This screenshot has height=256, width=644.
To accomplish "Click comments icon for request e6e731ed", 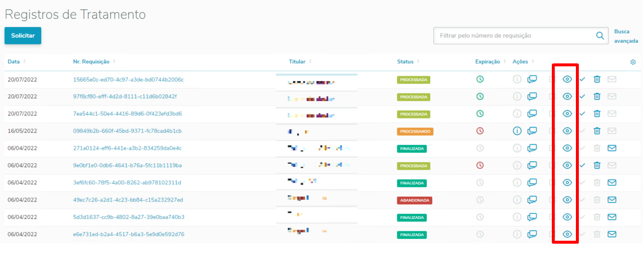I will click(532, 234).
